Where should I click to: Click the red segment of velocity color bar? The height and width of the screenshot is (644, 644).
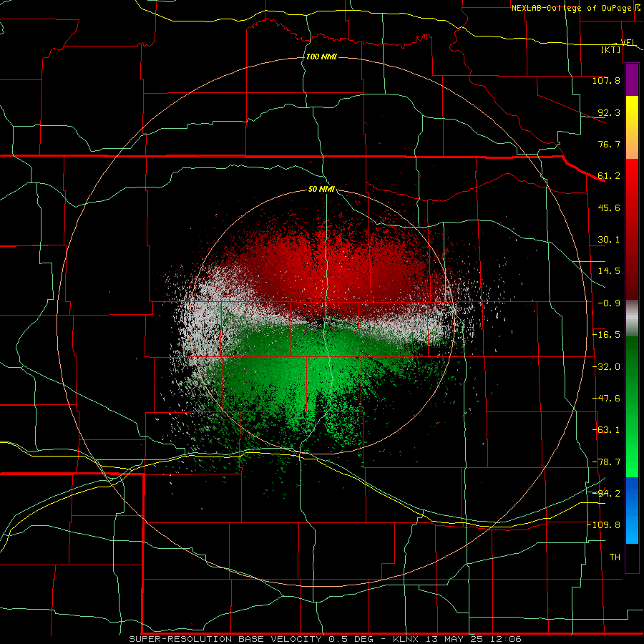pyautogui.click(x=632, y=229)
